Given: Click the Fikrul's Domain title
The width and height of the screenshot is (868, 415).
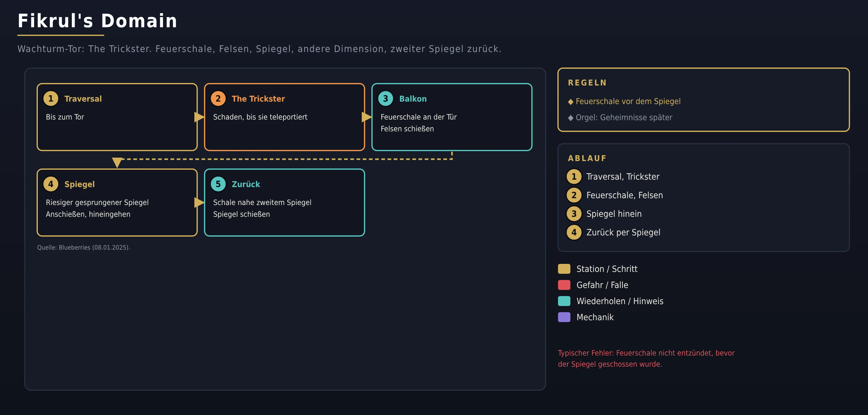Looking at the screenshot, I should click(x=97, y=21).
